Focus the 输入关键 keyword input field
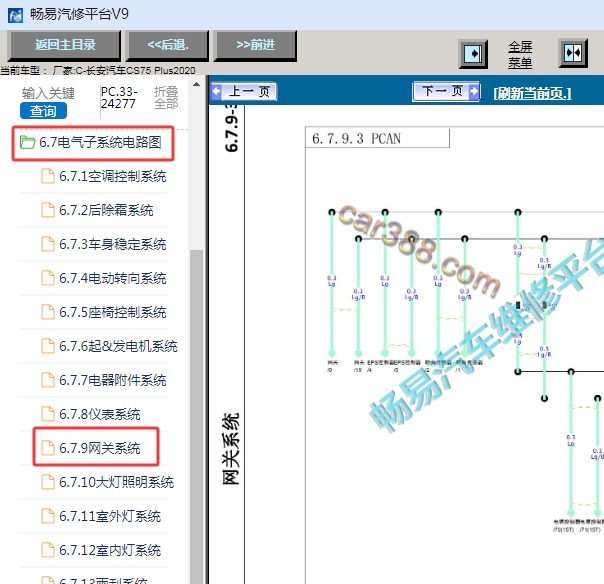The image size is (604, 584). 48,93
